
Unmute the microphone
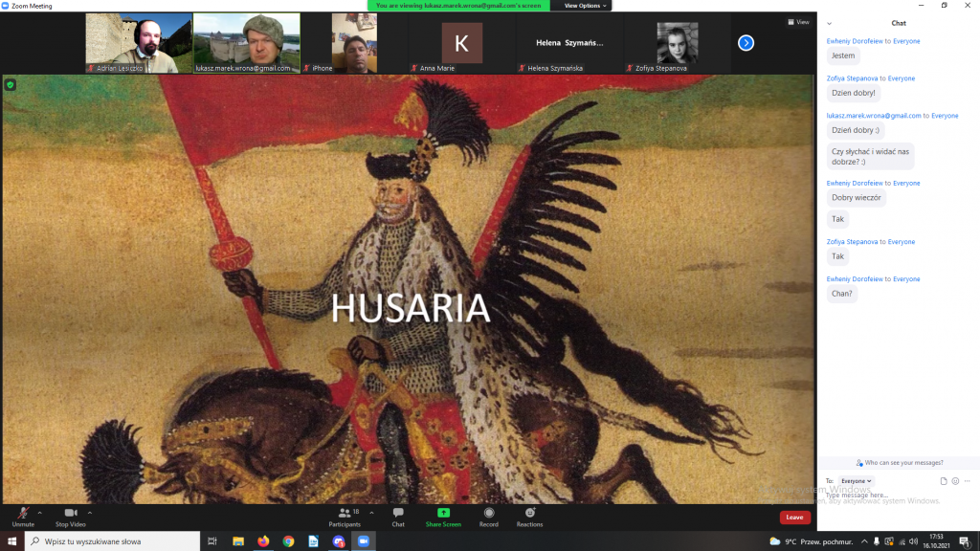[x=23, y=515]
